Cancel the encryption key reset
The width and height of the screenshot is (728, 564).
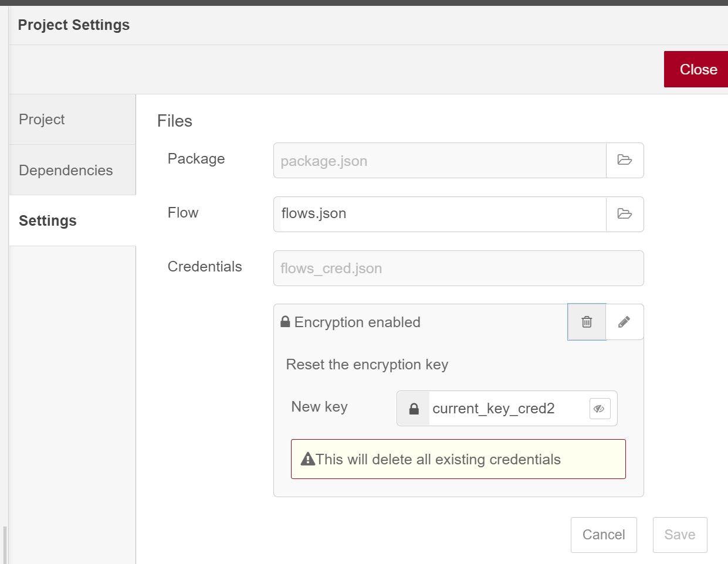604,534
